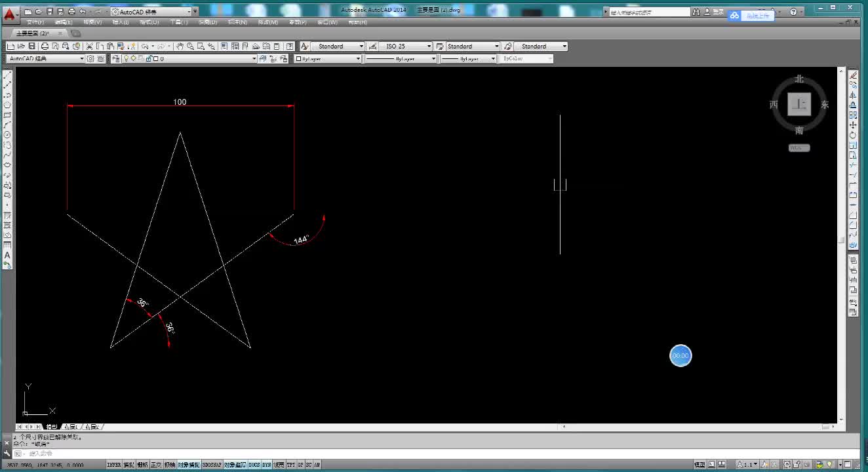The image size is (868, 472).
Task: Click the WCS label under ViewCube
Action: 799,147
